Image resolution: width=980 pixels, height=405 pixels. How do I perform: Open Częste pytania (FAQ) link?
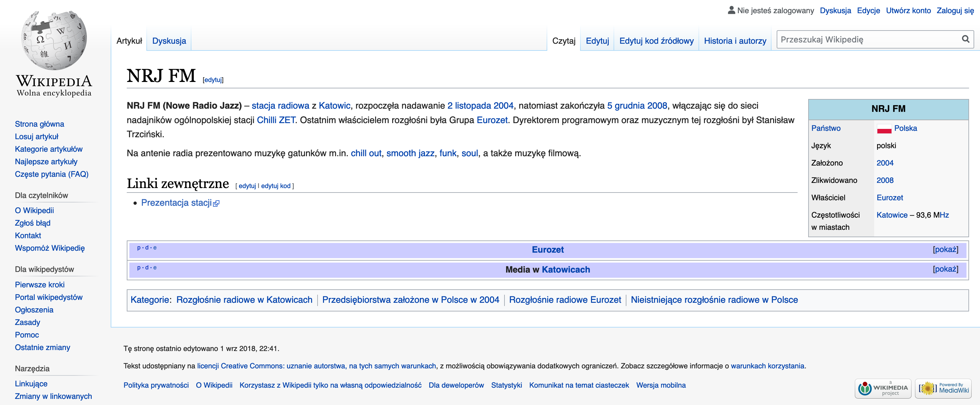[51, 175]
